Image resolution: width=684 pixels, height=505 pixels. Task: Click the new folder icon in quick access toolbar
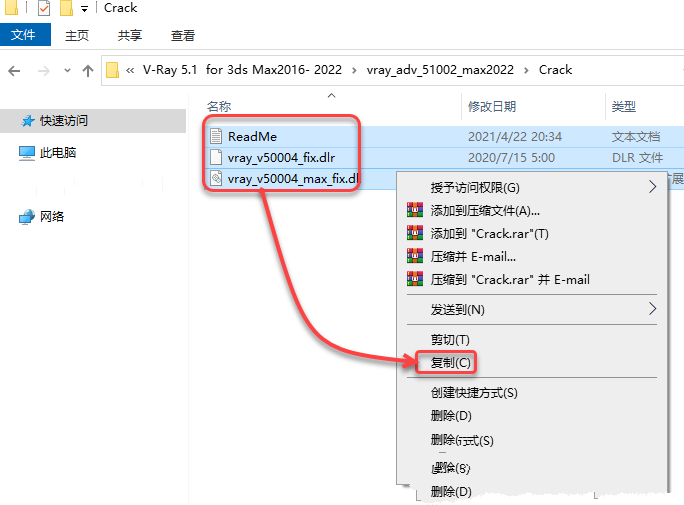66,8
